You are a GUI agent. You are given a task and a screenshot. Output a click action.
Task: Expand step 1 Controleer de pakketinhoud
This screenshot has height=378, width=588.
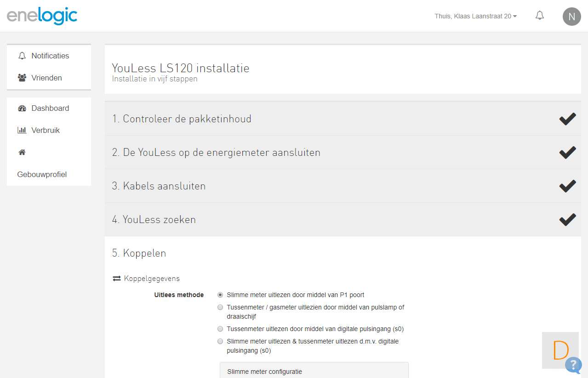(182, 119)
